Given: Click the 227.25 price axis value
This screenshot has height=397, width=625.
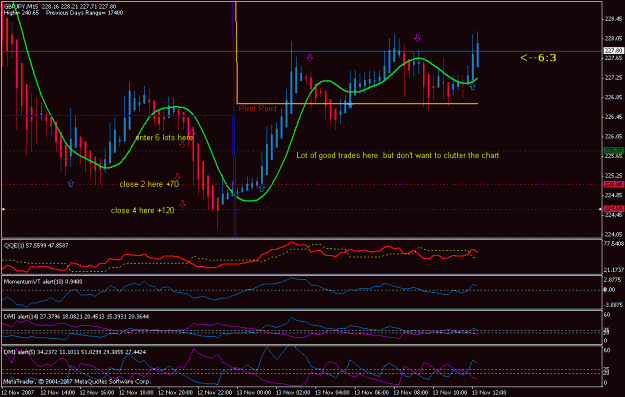Looking at the screenshot, I should tap(613, 77).
